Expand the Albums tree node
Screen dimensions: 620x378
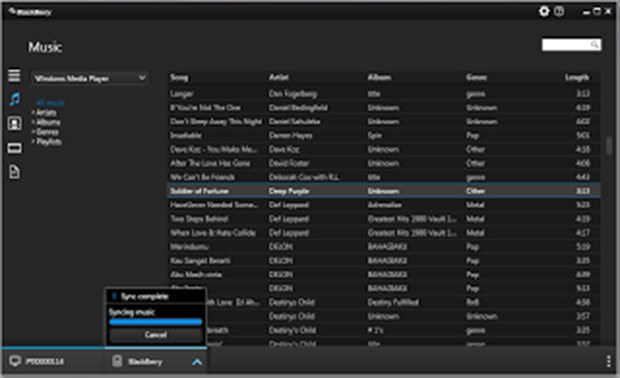(x=33, y=122)
